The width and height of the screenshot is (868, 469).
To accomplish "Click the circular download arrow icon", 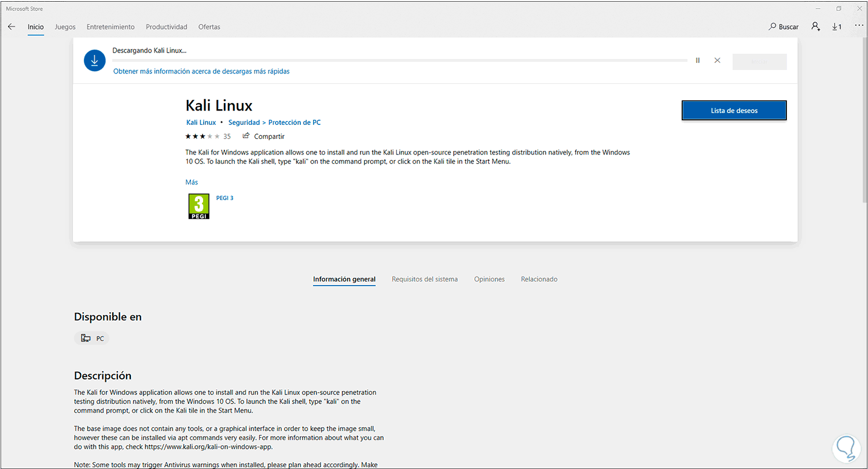I will tap(94, 61).
